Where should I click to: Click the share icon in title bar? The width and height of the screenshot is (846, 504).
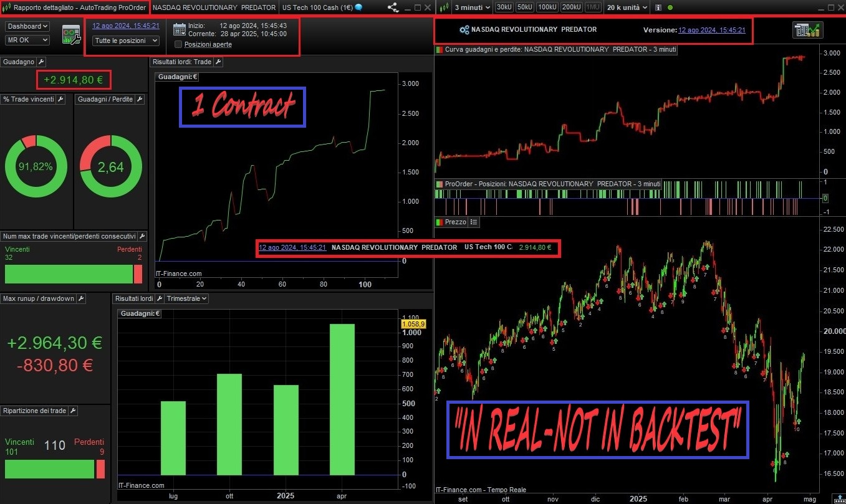[x=393, y=7]
